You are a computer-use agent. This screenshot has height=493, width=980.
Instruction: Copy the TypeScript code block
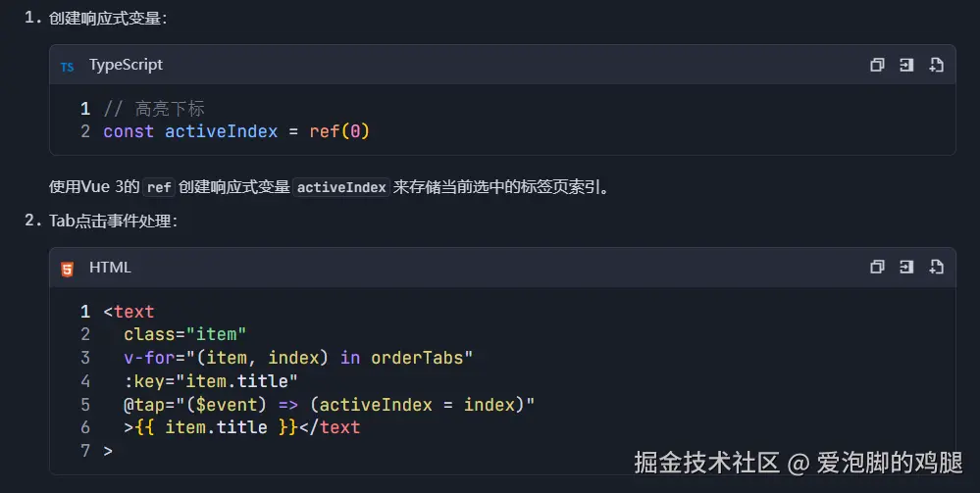click(877, 65)
